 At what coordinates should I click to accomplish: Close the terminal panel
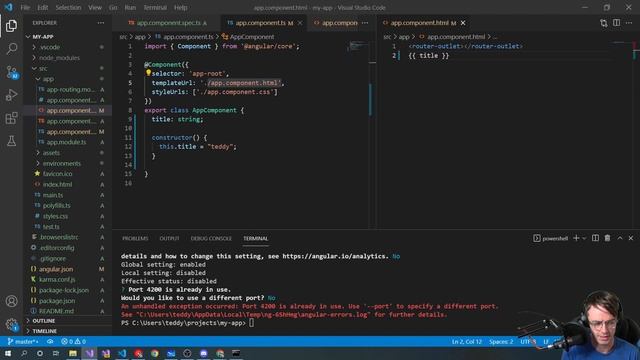coord(631,238)
